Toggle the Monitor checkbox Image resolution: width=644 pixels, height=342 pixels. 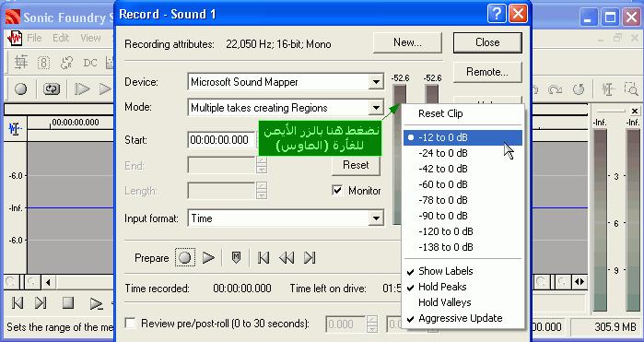[337, 190]
